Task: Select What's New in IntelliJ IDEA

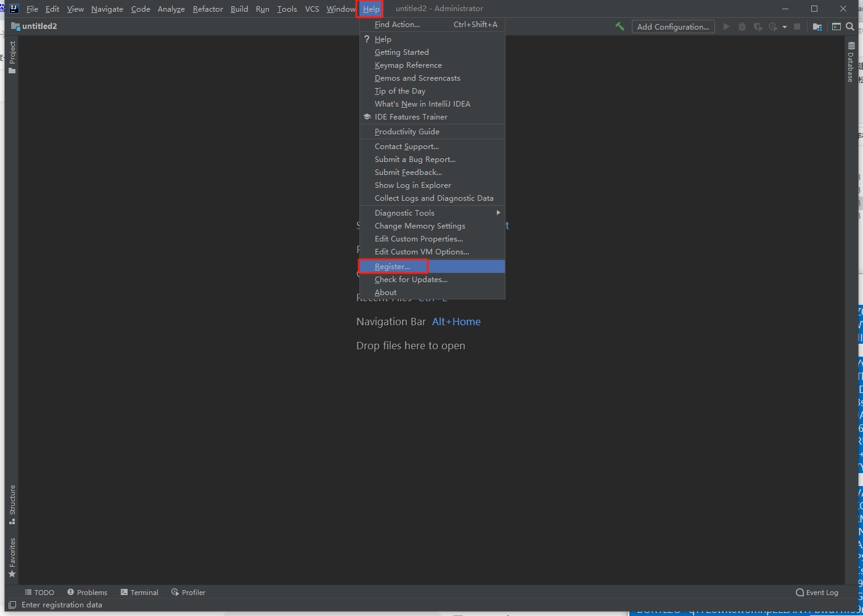Action: pos(432,103)
